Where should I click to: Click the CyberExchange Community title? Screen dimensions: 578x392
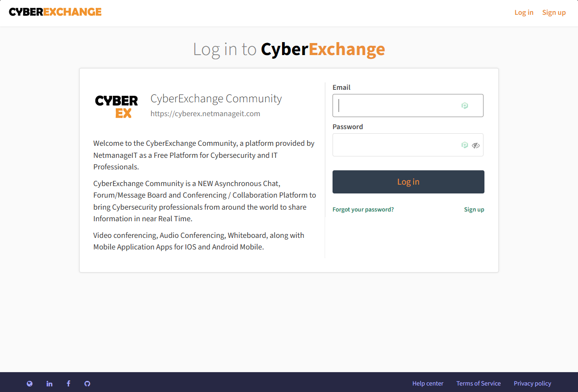click(216, 99)
